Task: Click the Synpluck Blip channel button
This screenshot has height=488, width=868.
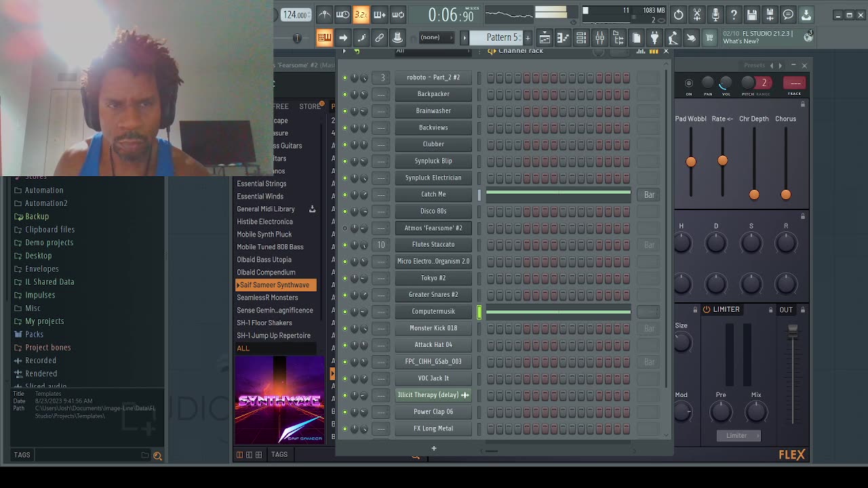Action: (x=433, y=161)
